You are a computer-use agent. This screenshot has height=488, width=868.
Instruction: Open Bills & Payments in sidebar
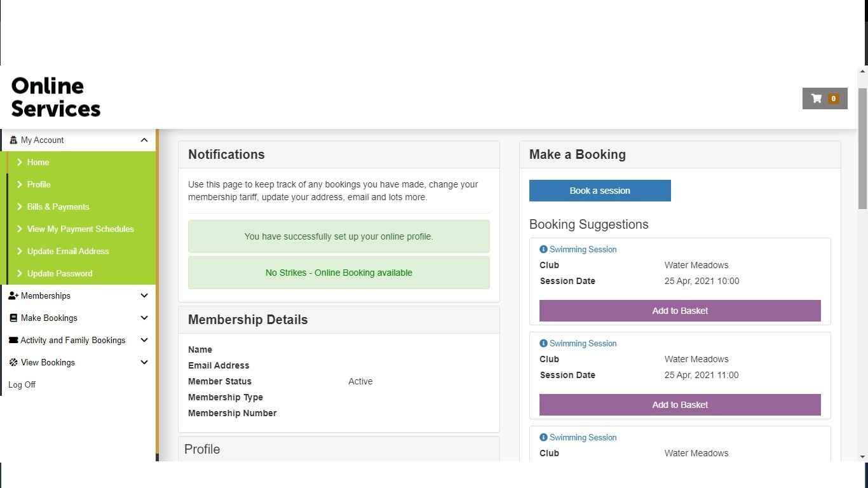pyautogui.click(x=58, y=207)
